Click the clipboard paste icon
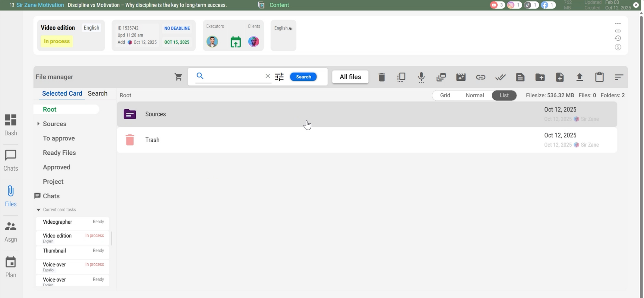Screen dimensions: 644x298 point(599,77)
